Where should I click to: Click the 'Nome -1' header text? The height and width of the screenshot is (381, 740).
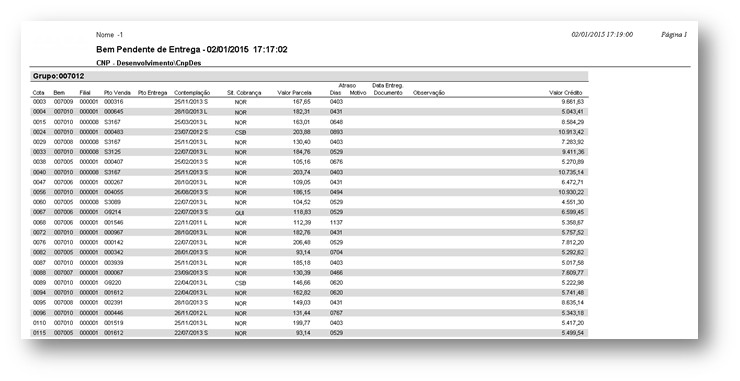point(109,35)
